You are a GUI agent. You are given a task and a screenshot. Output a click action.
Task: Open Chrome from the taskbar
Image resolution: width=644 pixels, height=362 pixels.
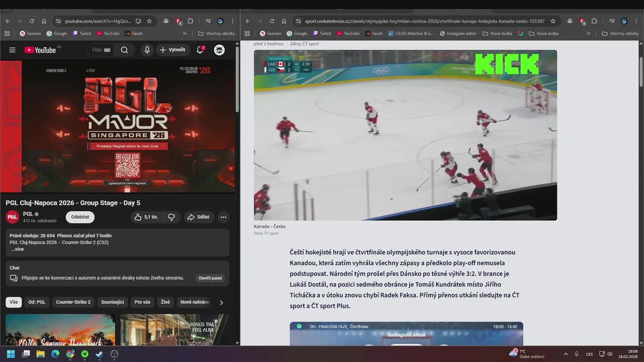(70, 354)
